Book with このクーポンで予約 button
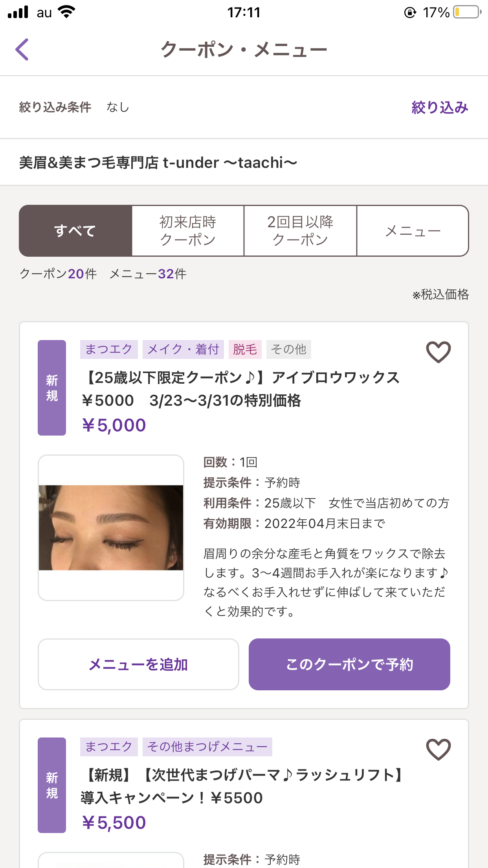 349,664
